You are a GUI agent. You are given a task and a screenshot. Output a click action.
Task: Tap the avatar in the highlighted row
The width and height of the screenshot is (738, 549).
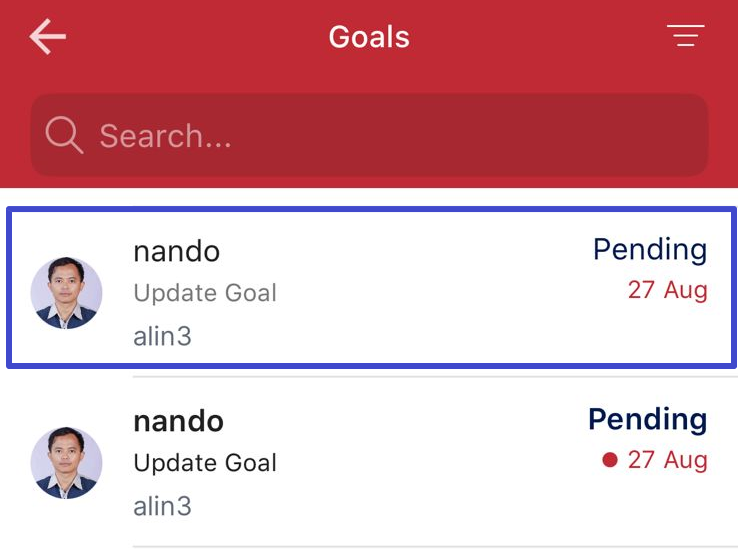coord(67,293)
